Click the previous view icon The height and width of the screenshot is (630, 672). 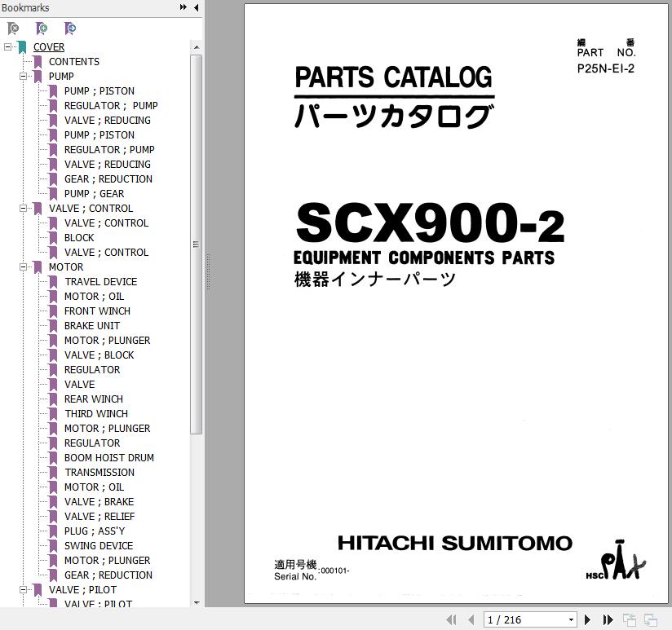coord(630,619)
